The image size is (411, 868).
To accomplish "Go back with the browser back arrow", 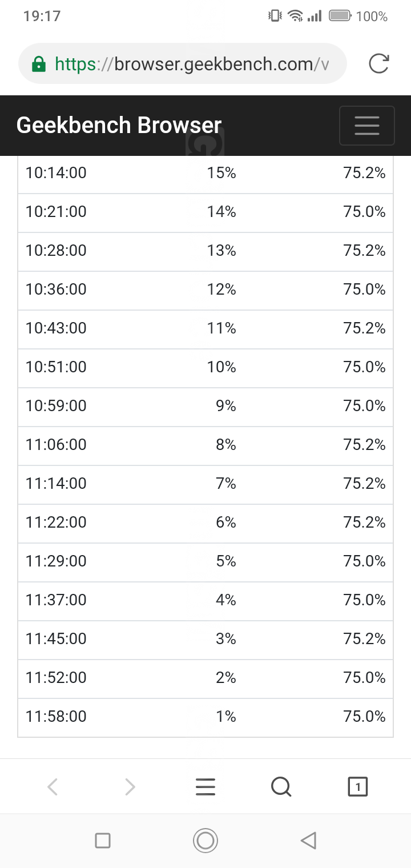I will click(53, 787).
